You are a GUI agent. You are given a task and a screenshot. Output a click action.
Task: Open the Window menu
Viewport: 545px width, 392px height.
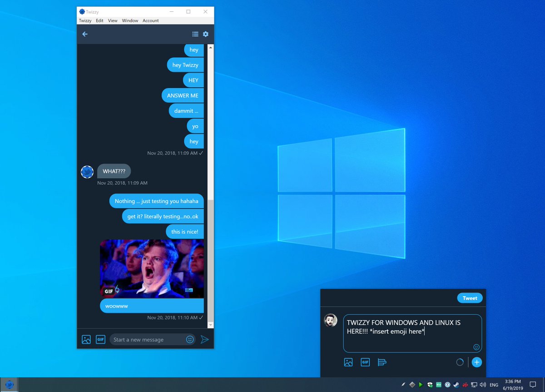coord(130,20)
